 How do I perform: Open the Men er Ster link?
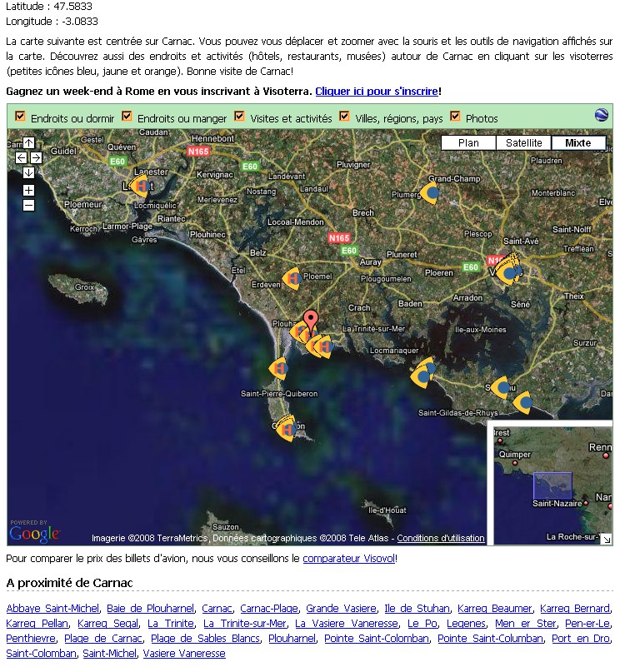coord(526,624)
